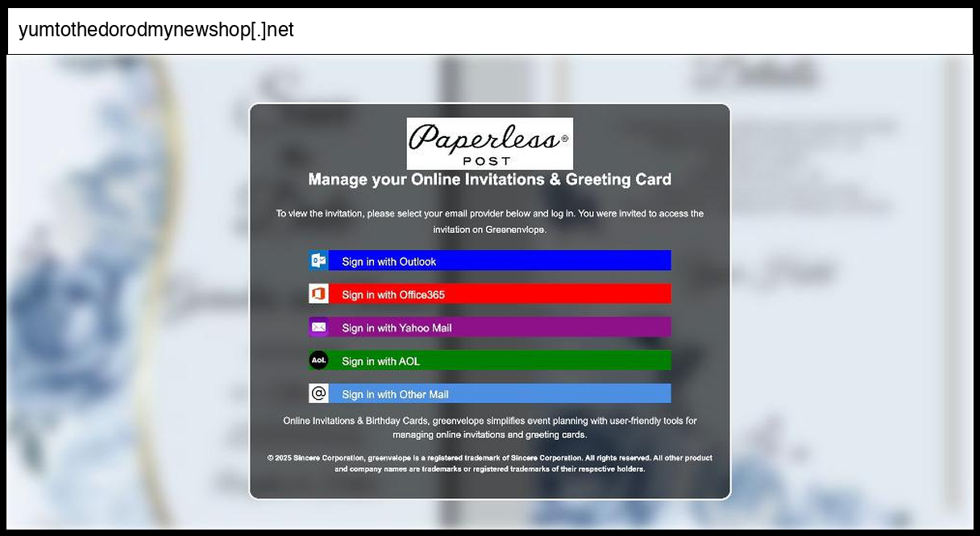Click the registered trademark symbol in the logo
The image size is (980, 536).
[x=564, y=139]
